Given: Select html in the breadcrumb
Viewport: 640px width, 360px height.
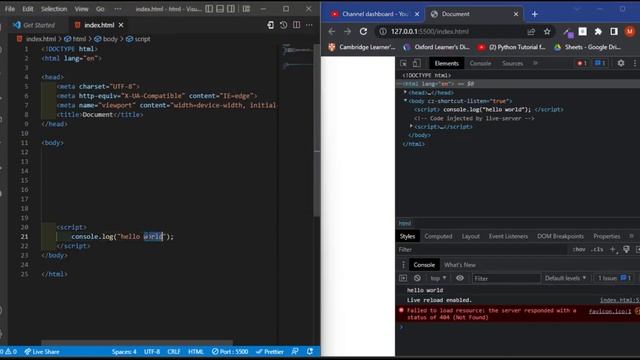Looking at the screenshot, I should tap(79, 39).
